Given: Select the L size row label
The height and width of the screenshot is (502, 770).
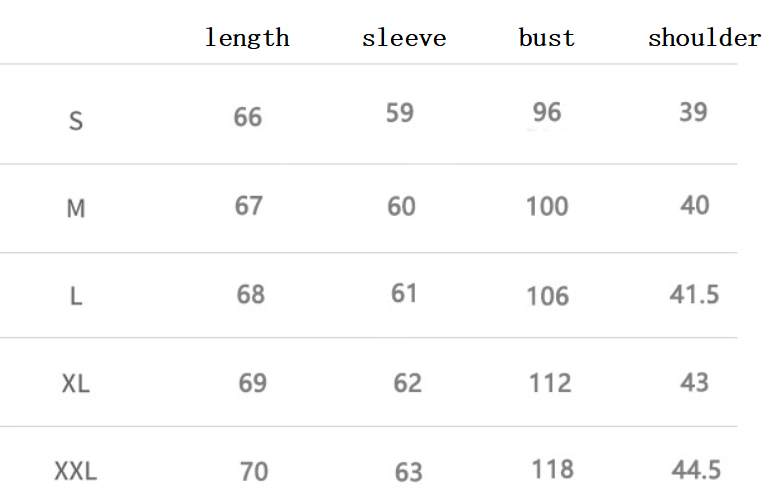Looking at the screenshot, I should [x=76, y=297].
